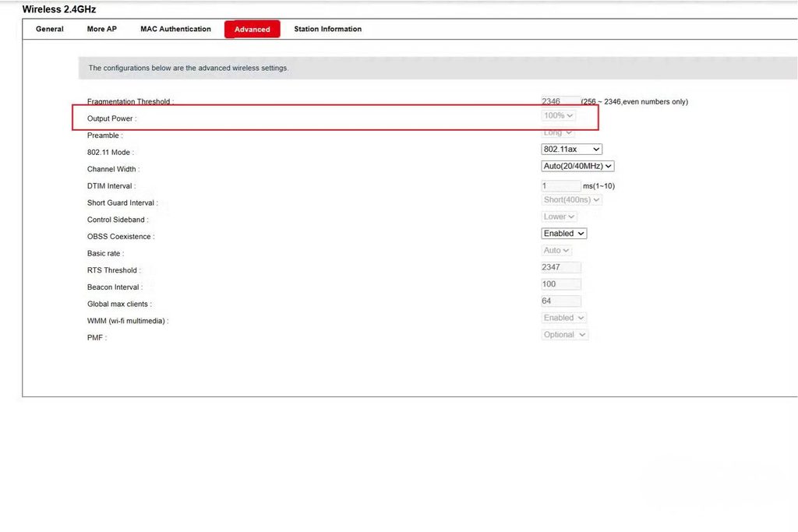Select the Advanced tab
This screenshot has width=798, height=532.
(252, 29)
